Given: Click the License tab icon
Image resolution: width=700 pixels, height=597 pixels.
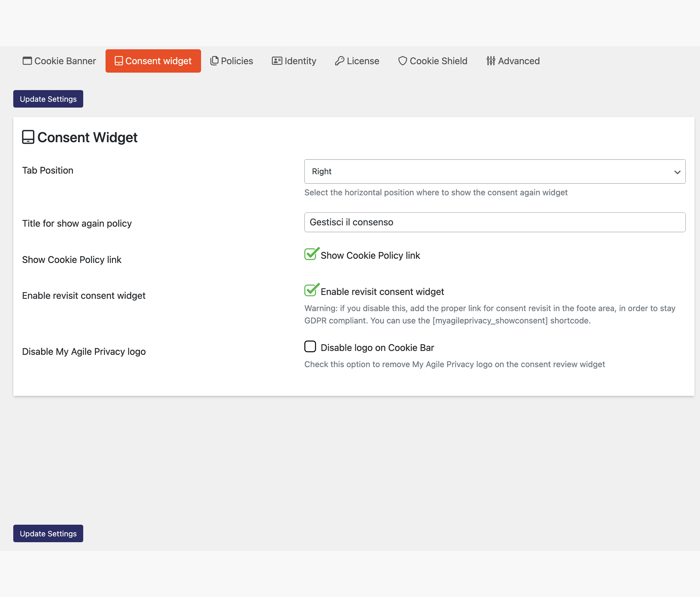Looking at the screenshot, I should tap(338, 61).
